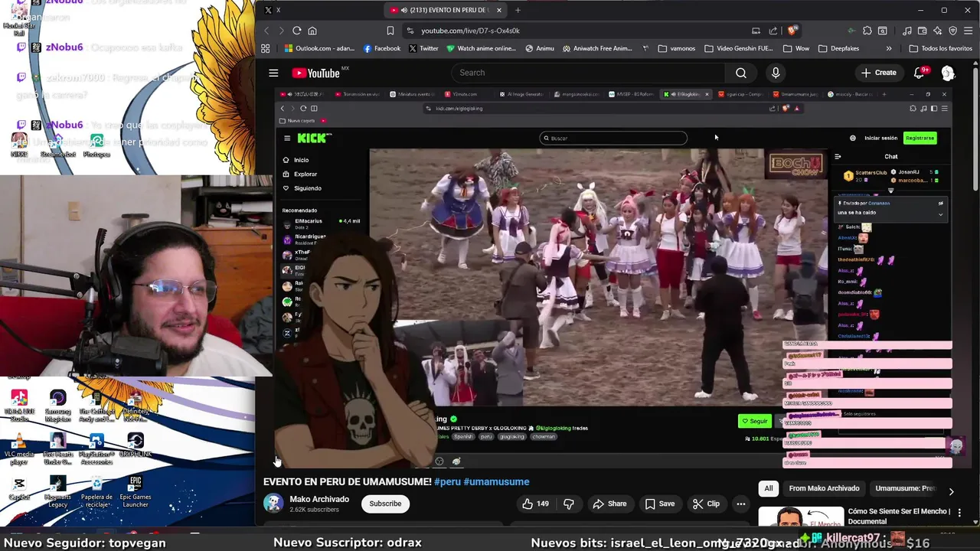Open the Papelera de reciclaje icon
The height and width of the screenshot is (551, 980).
pyautogui.click(x=96, y=491)
